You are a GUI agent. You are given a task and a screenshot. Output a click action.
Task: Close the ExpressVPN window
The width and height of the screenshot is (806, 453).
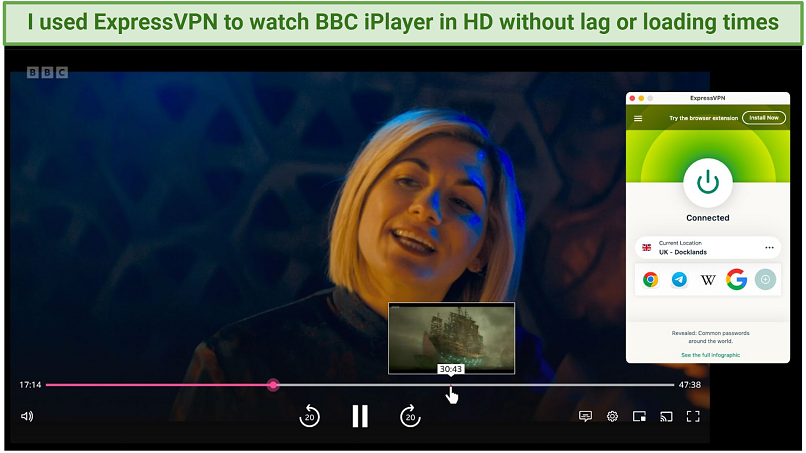[632, 98]
